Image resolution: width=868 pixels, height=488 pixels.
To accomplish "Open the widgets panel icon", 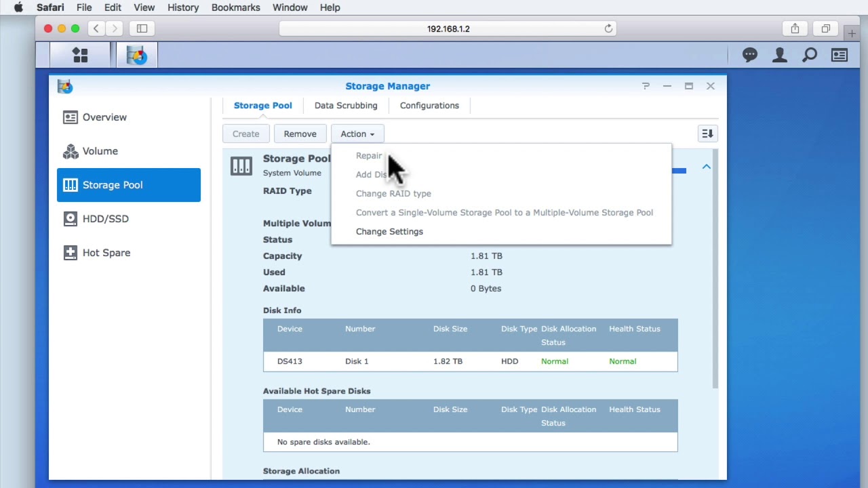I will coord(840,56).
